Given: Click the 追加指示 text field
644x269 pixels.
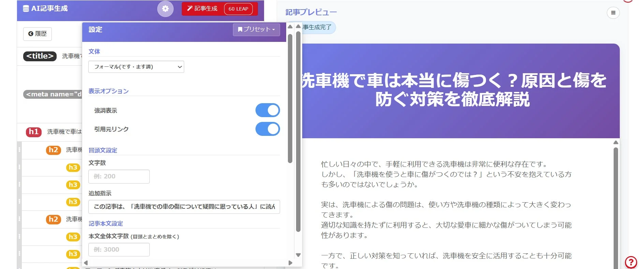Looking at the screenshot, I should (x=184, y=207).
